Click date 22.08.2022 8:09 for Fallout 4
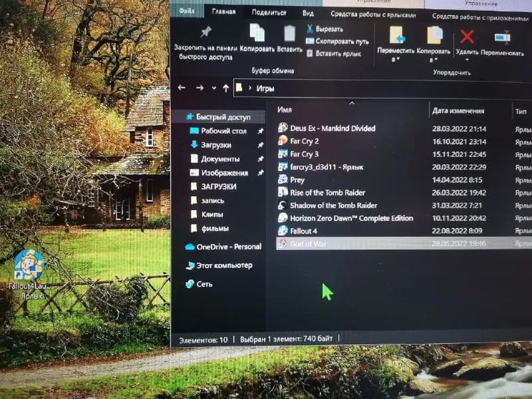532x399 pixels. [x=457, y=231]
